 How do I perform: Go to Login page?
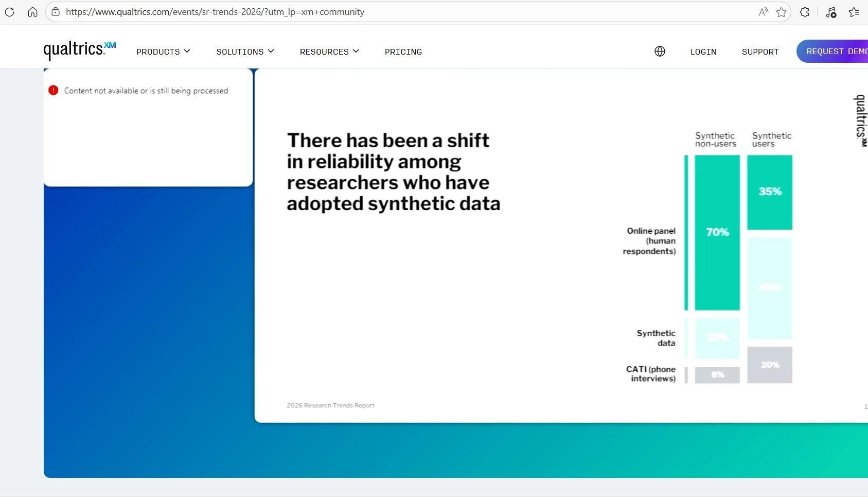coord(703,52)
